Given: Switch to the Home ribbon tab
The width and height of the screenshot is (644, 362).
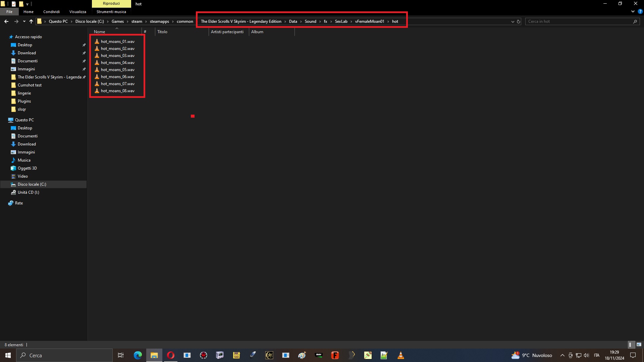Looking at the screenshot, I should (29, 12).
